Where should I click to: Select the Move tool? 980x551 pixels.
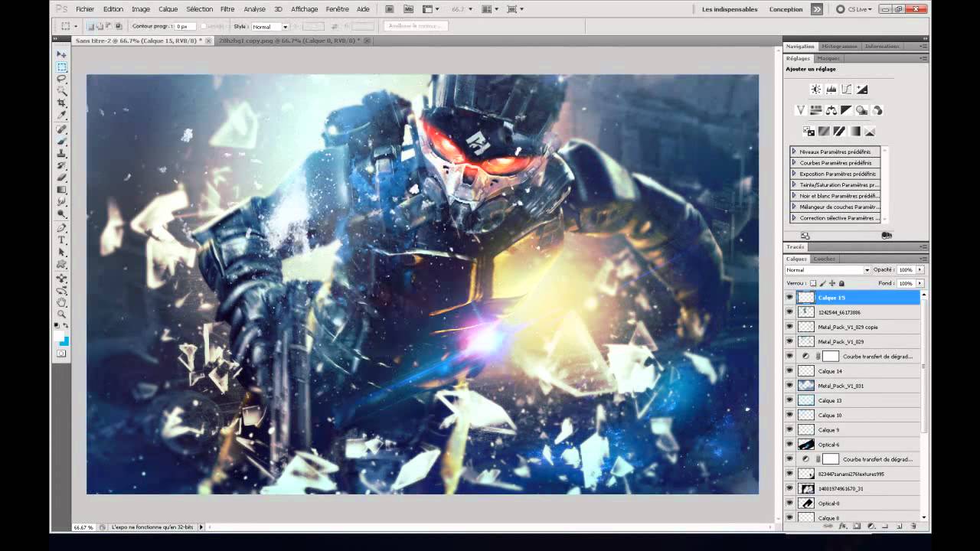coord(62,55)
